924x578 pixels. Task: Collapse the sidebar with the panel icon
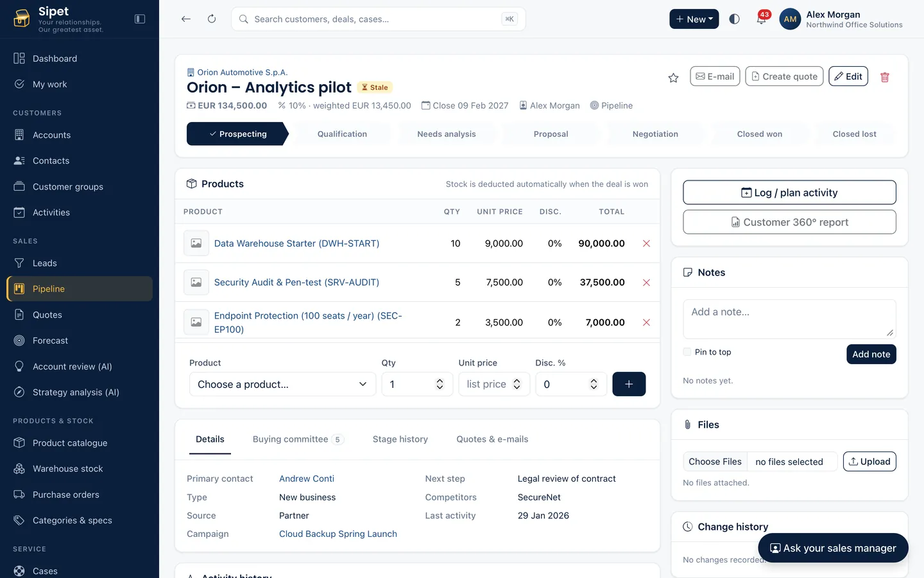(x=140, y=19)
